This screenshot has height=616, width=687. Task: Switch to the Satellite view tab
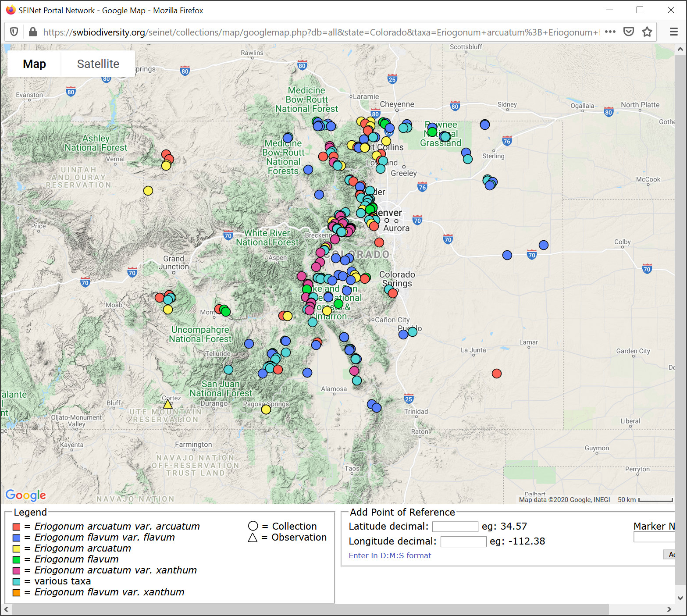(98, 64)
